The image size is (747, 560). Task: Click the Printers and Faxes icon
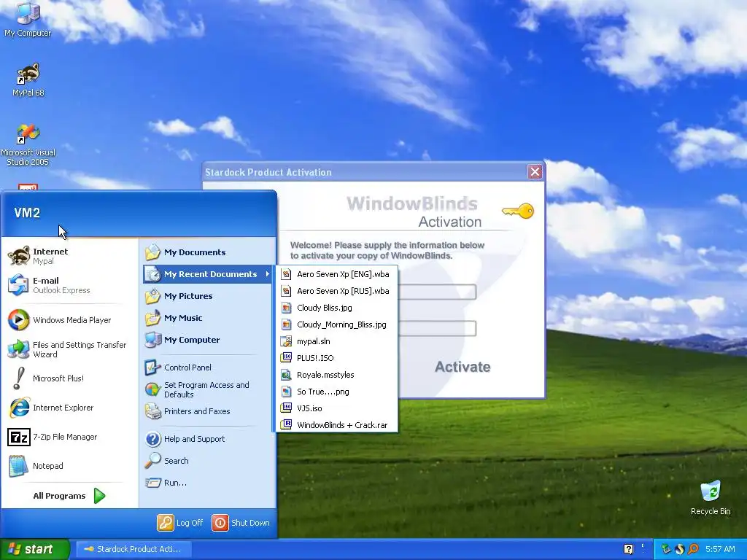point(153,411)
